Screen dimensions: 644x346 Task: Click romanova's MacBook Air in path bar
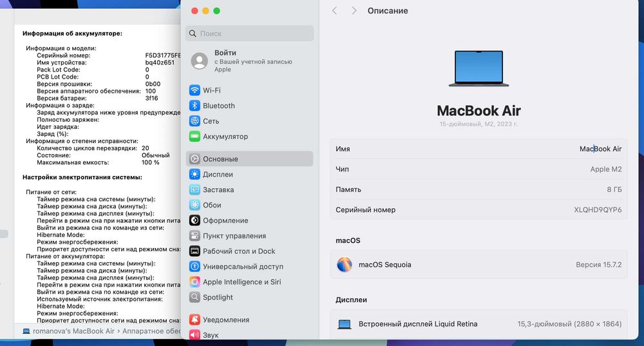point(73,331)
